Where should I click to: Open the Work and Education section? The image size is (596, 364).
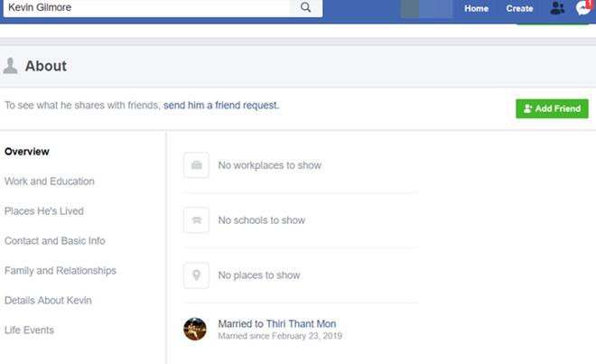pyautogui.click(x=50, y=182)
